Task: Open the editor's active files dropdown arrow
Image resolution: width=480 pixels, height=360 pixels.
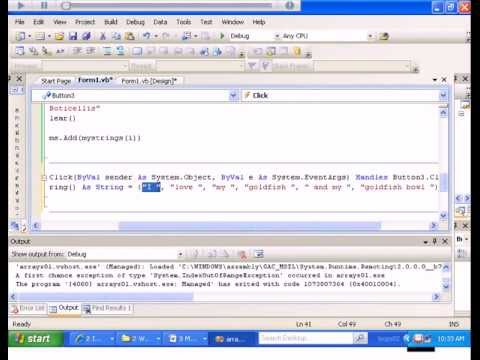Action: 435,80
